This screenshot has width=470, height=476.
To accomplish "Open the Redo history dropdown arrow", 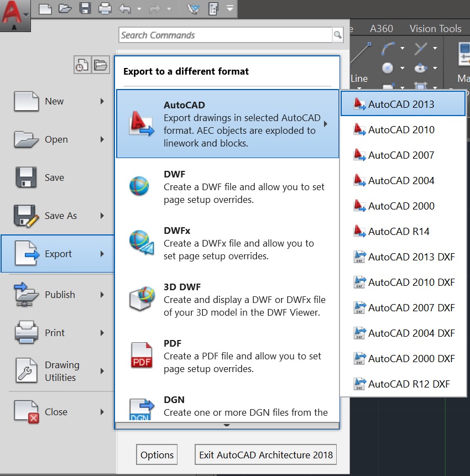I will [169, 9].
